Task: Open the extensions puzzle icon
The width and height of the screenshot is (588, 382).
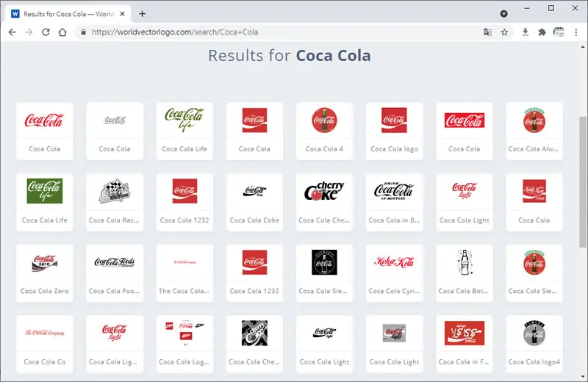Action: (x=542, y=32)
